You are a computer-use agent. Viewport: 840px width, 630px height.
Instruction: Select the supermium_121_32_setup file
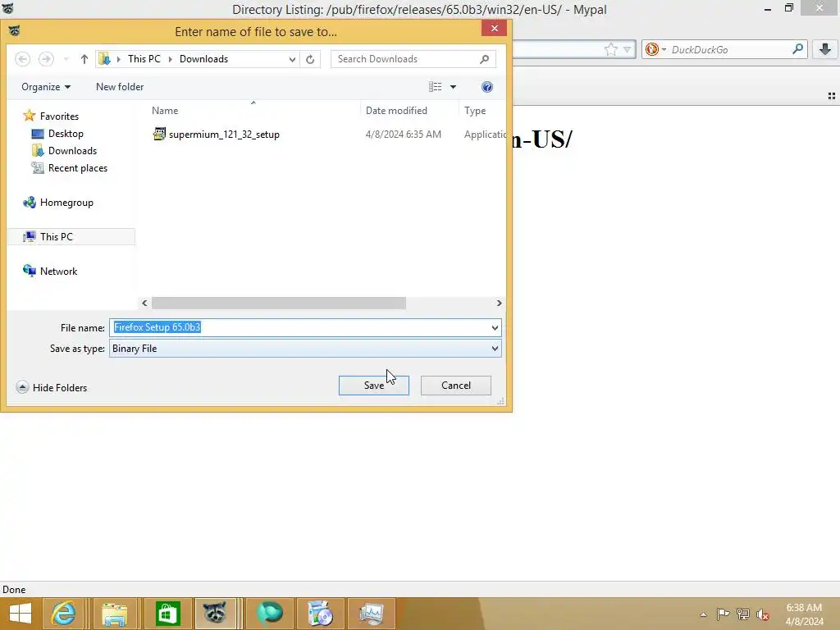tap(224, 135)
